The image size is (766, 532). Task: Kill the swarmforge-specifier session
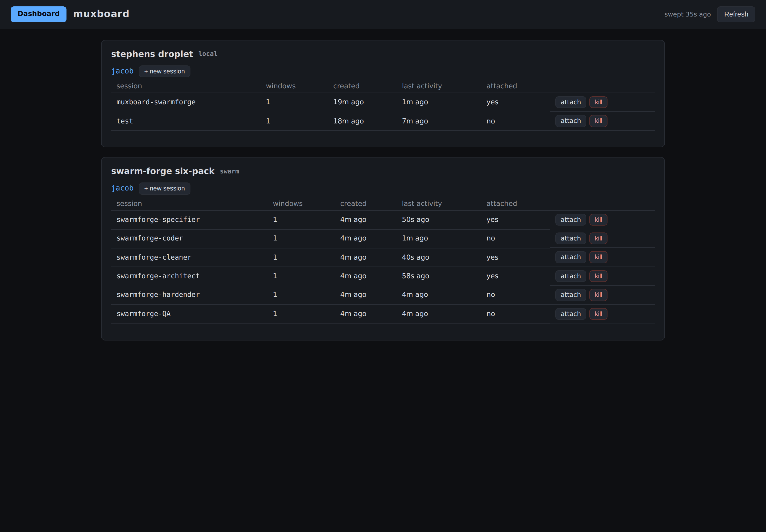point(598,220)
